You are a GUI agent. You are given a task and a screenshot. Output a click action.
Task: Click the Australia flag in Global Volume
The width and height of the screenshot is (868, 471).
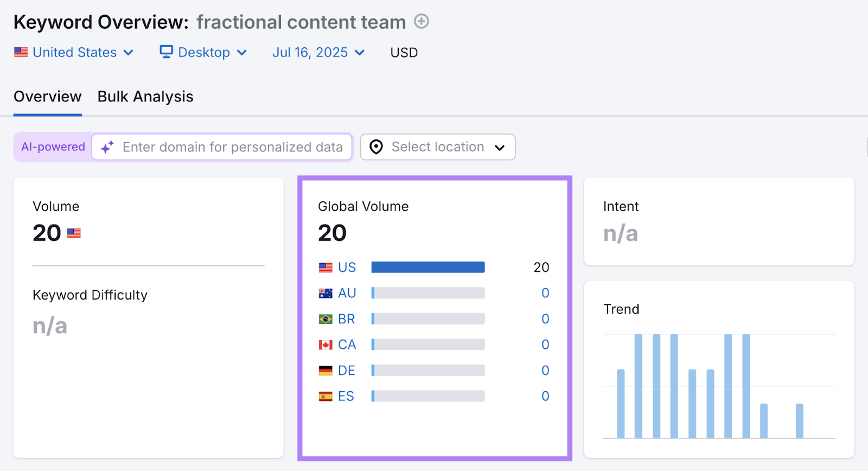coord(325,294)
